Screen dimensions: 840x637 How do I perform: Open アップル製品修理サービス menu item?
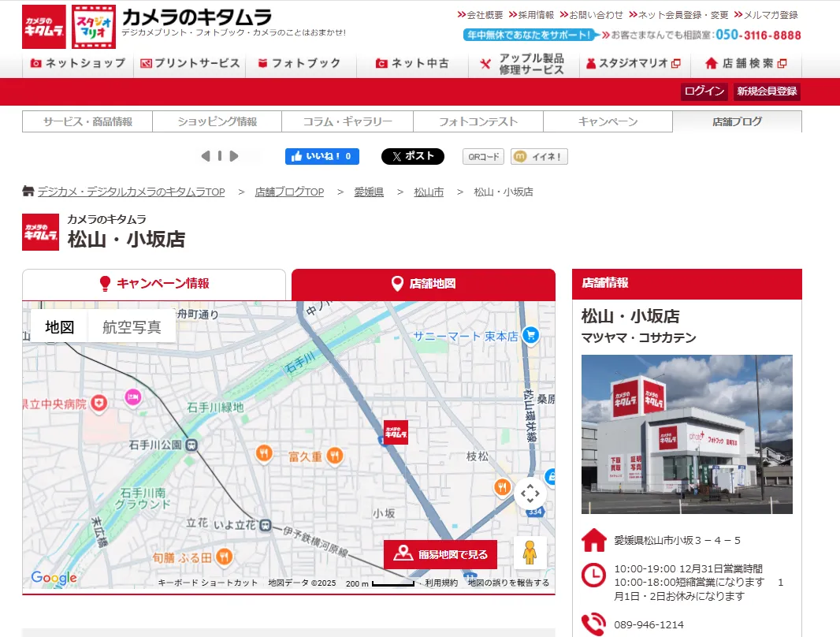[522, 64]
